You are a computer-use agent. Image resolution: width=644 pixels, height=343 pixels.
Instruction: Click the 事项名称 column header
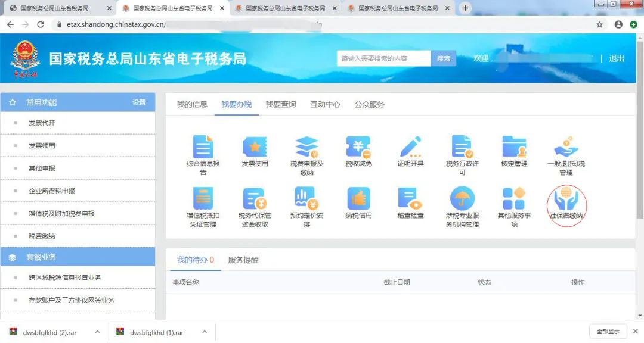click(185, 282)
